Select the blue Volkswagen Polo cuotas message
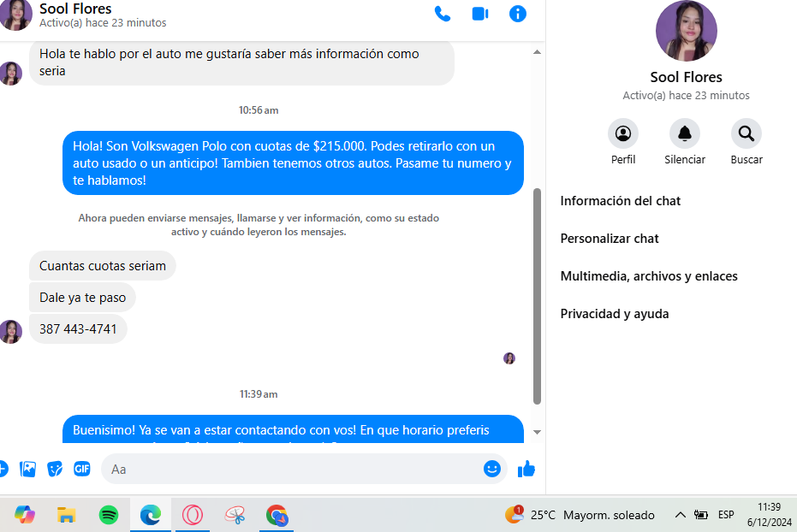797x532 pixels. [293, 163]
